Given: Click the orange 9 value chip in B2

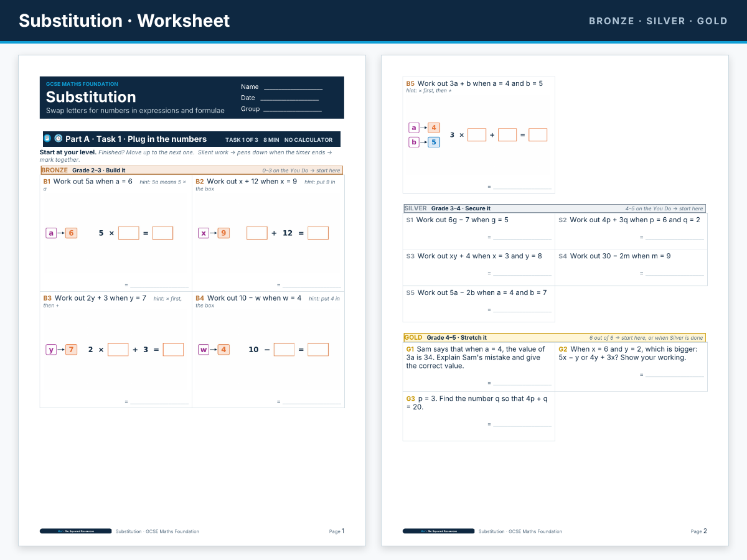Looking at the screenshot, I should pyautogui.click(x=223, y=233).
